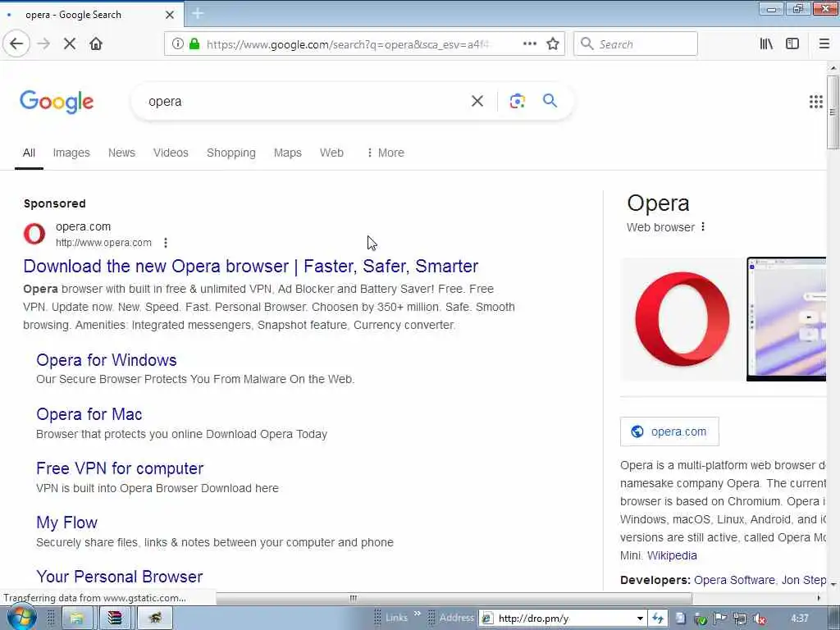840x630 pixels.
Task: Open the 'Your Personal Browser' link
Action: 120,577
